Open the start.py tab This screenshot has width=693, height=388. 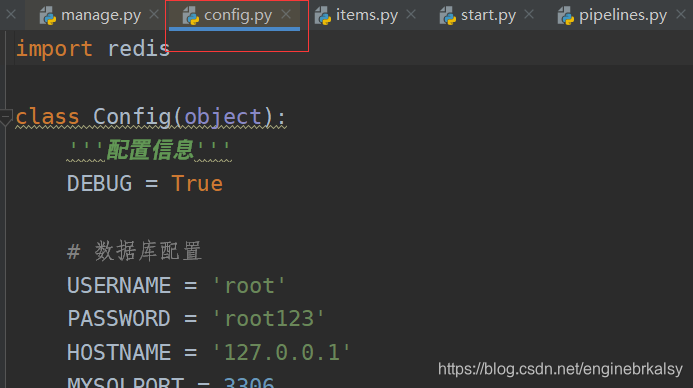coord(488,15)
